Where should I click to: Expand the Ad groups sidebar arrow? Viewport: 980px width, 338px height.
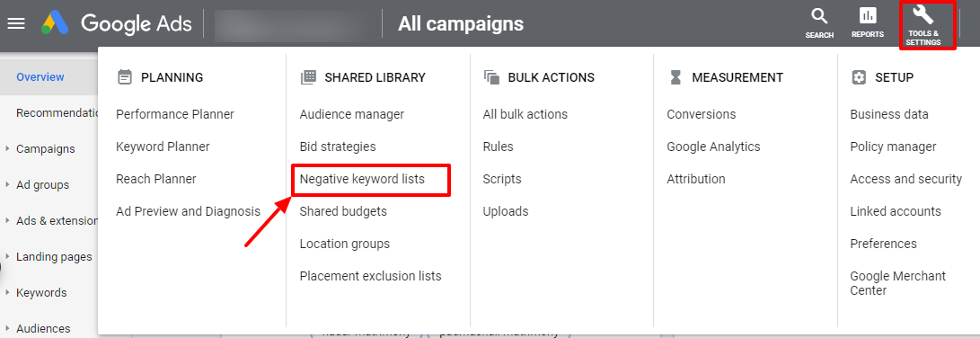click(7, 185)
